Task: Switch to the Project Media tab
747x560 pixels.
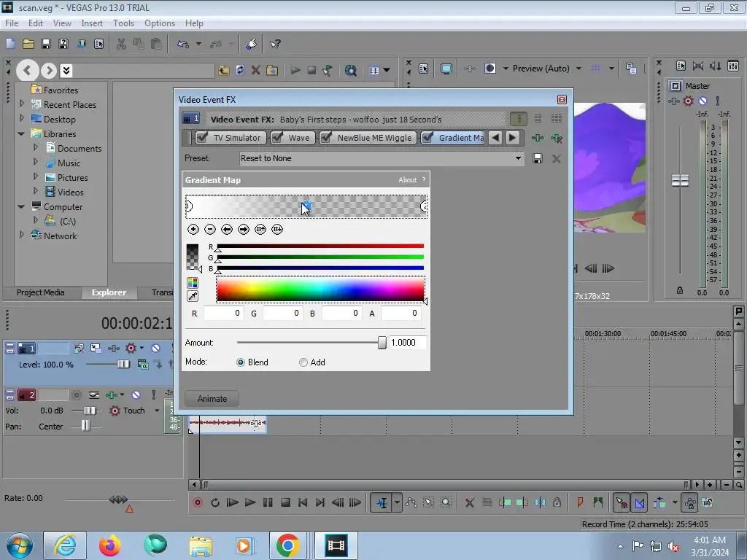Action: 41,292
